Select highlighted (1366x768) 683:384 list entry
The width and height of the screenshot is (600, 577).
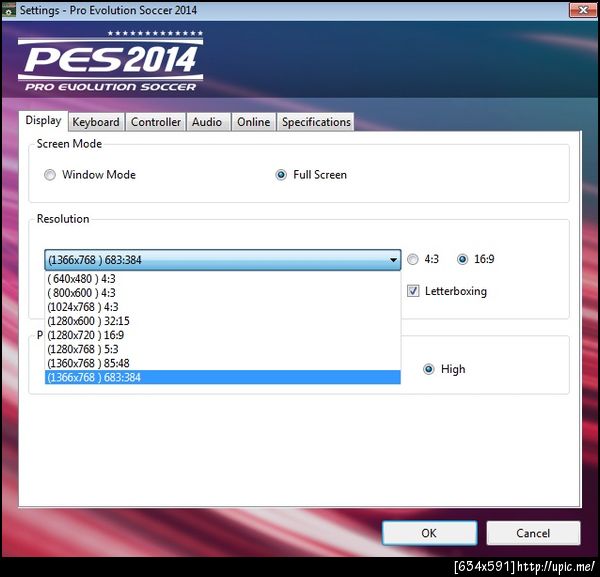(223, 377)
